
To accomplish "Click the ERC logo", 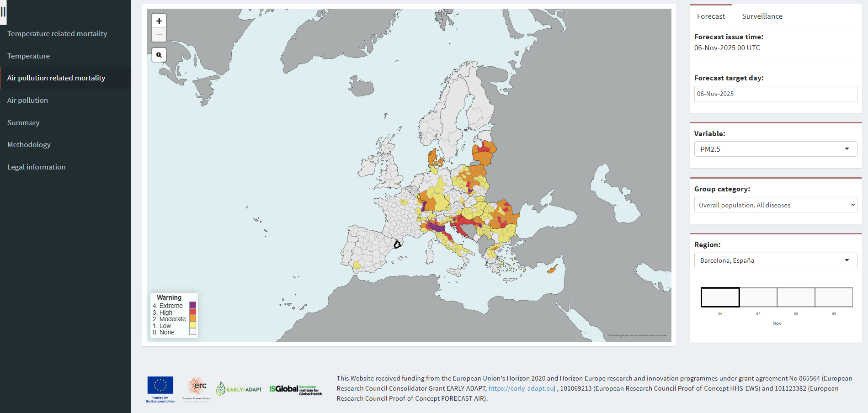I will 197,389.
